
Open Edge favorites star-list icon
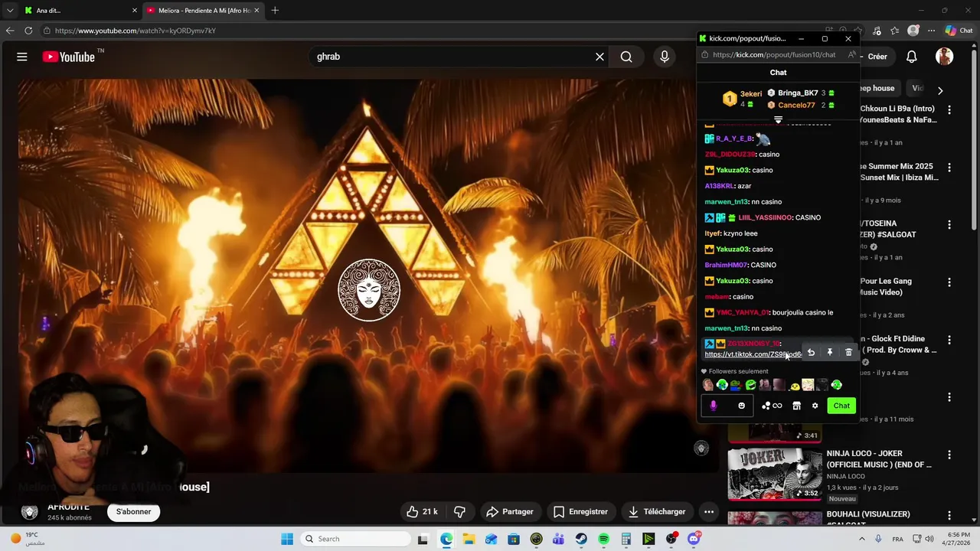click(895, 31)
